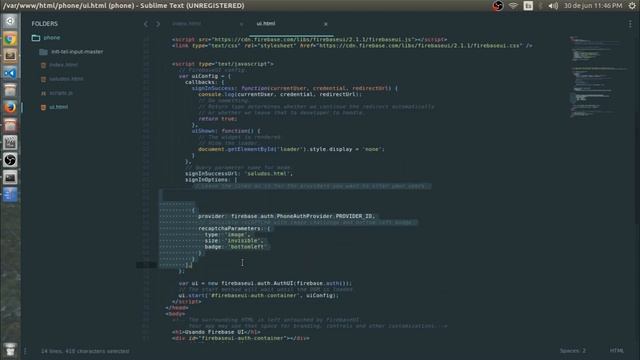
Task: Click on 'provider: firebase.auth.PhoneAuthProvider' line
Action: [x=286, y=216]
